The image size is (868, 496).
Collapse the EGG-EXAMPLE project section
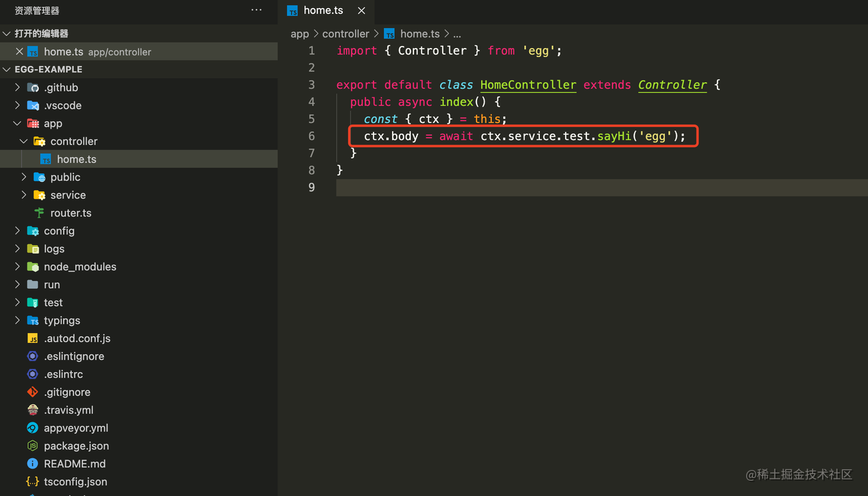[7, 69]
